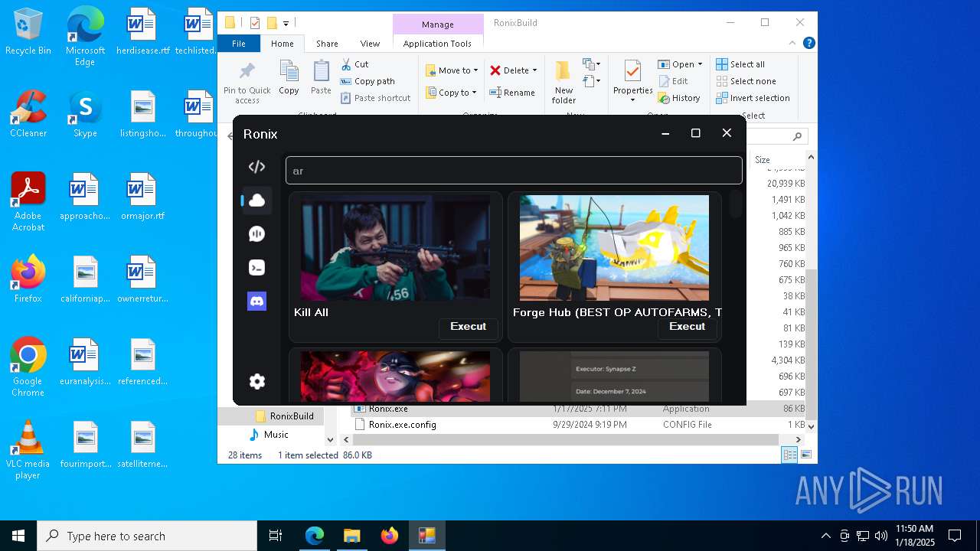Open the Properties ribbon button
980x551 pixels.
[x=632, y=81]
